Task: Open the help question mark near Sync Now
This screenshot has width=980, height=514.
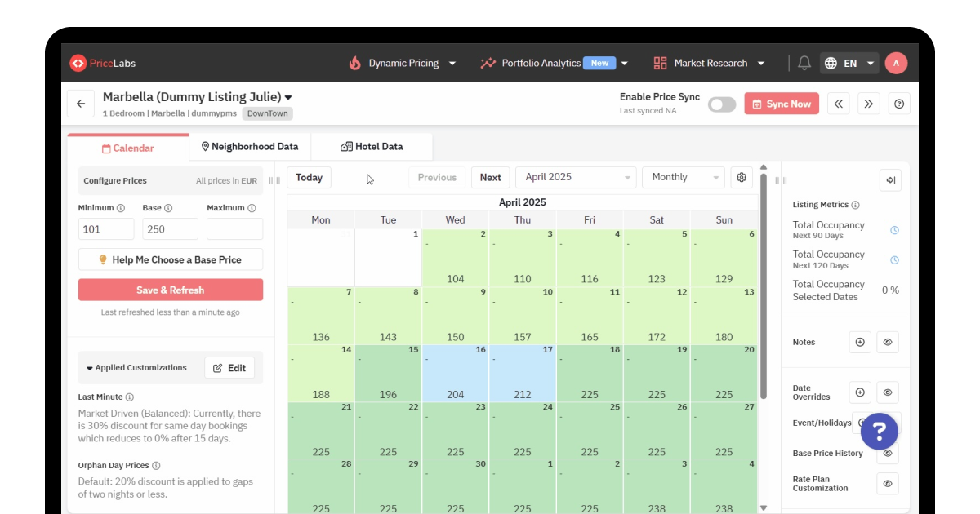Action: pyautogui.click(x=899, y=104)
